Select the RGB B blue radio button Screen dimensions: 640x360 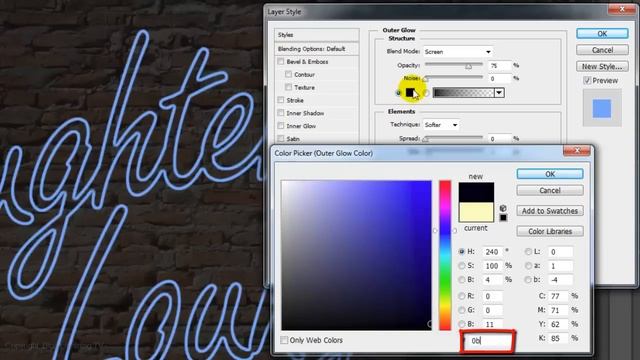[x=462, y=324]
